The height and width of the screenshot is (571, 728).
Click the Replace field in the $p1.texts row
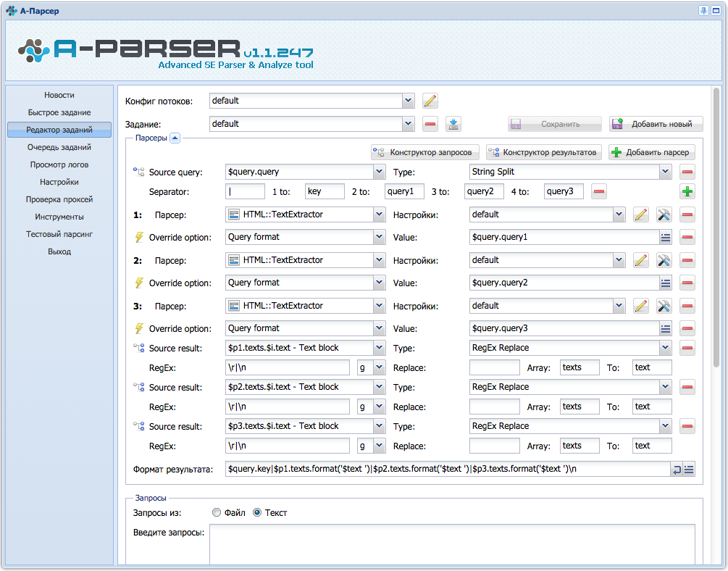495,367
